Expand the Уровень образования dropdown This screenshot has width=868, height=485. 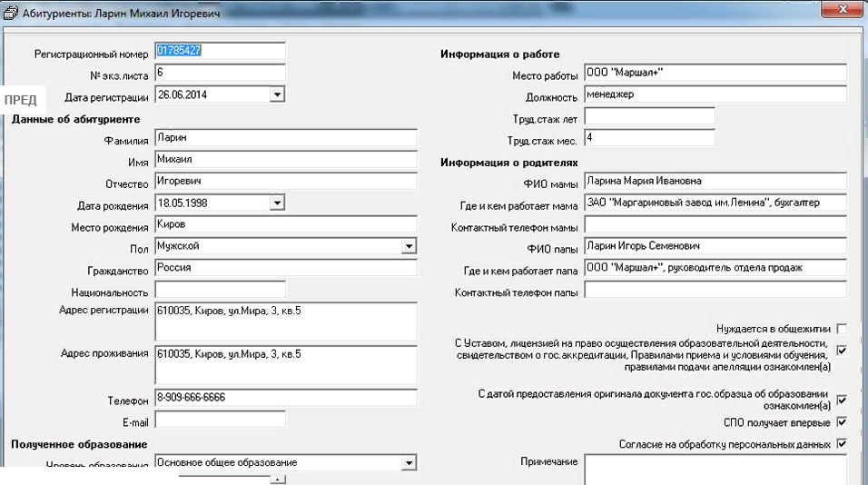point(409,463)
